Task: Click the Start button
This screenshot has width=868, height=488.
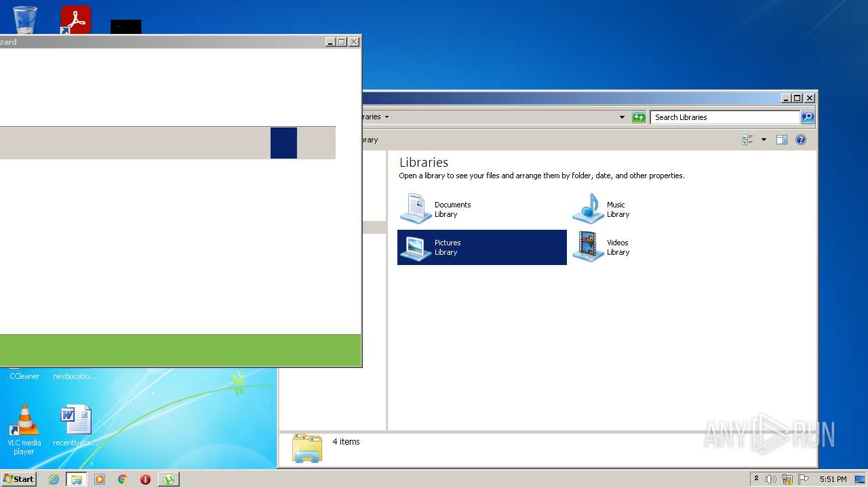Action: pos(19,479)
